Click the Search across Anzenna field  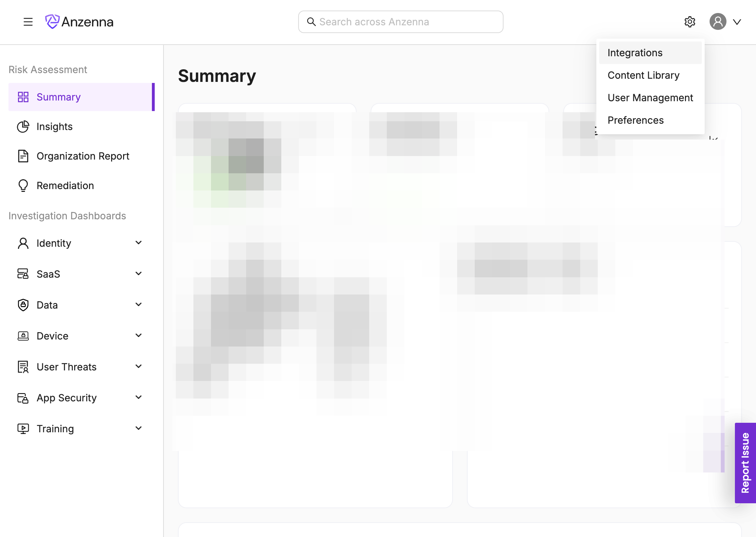pos(401,22)
